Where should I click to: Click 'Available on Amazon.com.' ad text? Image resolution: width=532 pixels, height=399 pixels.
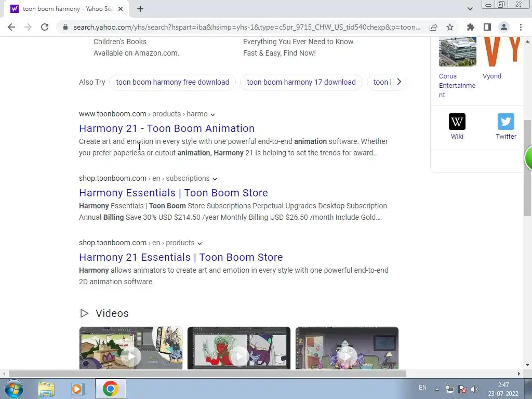coord(137,53)
